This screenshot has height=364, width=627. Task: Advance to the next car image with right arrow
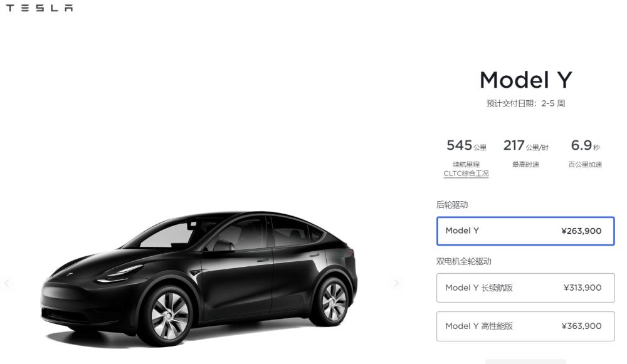coord(396,283)
